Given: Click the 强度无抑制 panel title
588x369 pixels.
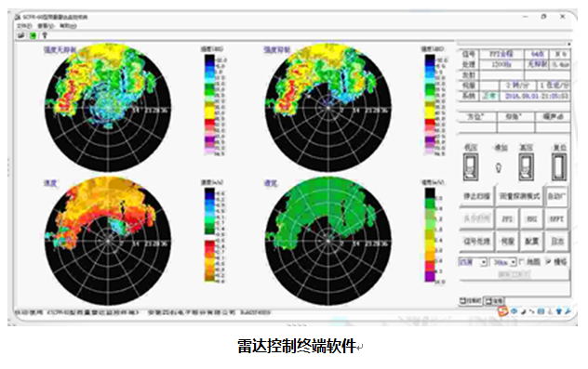Looking at the screenshot, I should (x=60, y=50).
